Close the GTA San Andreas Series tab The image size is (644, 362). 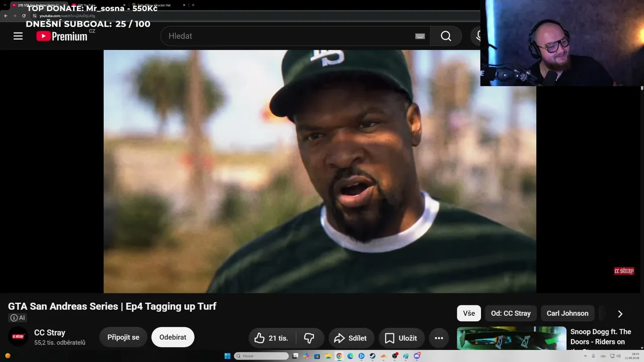[x=64, y=5]
